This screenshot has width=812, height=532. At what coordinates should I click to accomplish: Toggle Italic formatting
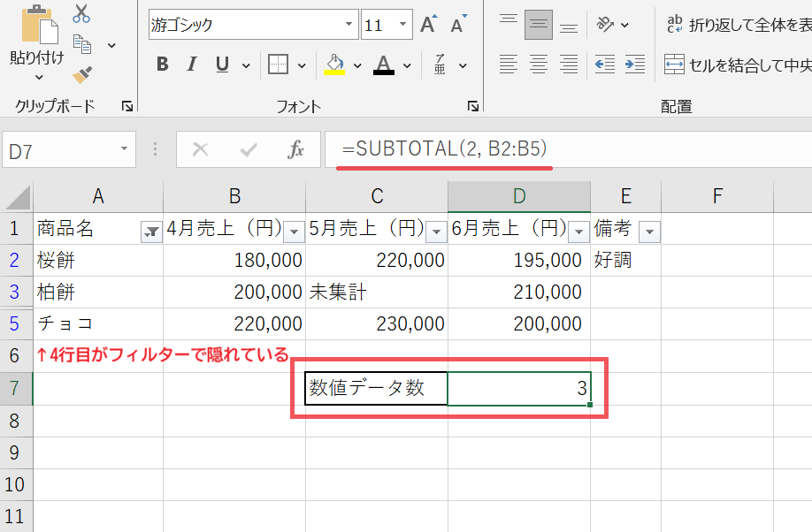[x=192, y=65]
